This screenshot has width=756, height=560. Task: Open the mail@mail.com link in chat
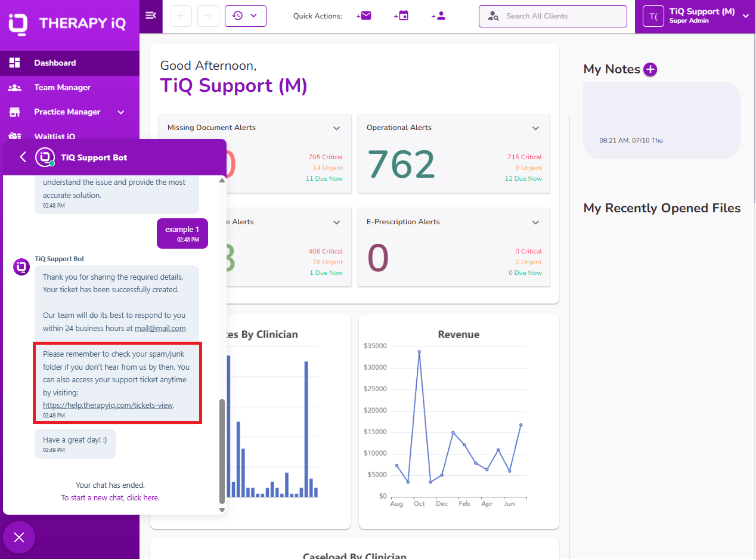click(x=160, y=328)
